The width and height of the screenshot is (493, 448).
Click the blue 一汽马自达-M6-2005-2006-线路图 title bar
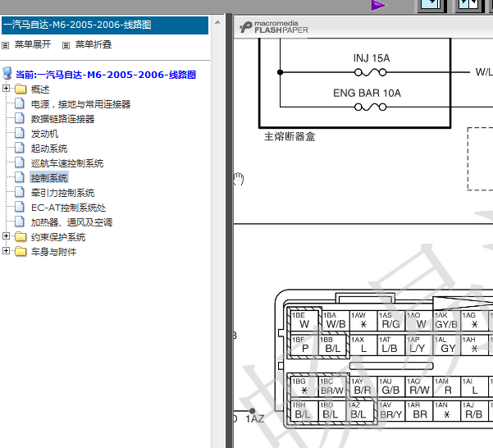point(105,25)
